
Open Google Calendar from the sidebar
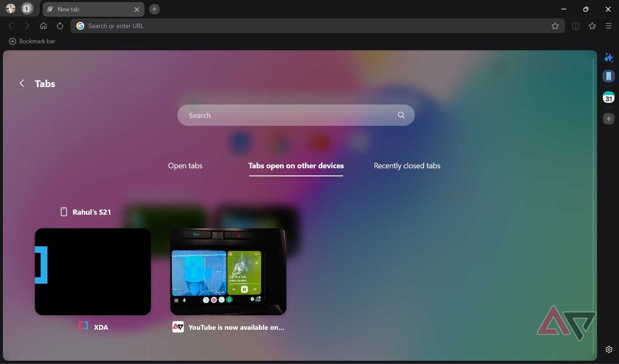608,97
